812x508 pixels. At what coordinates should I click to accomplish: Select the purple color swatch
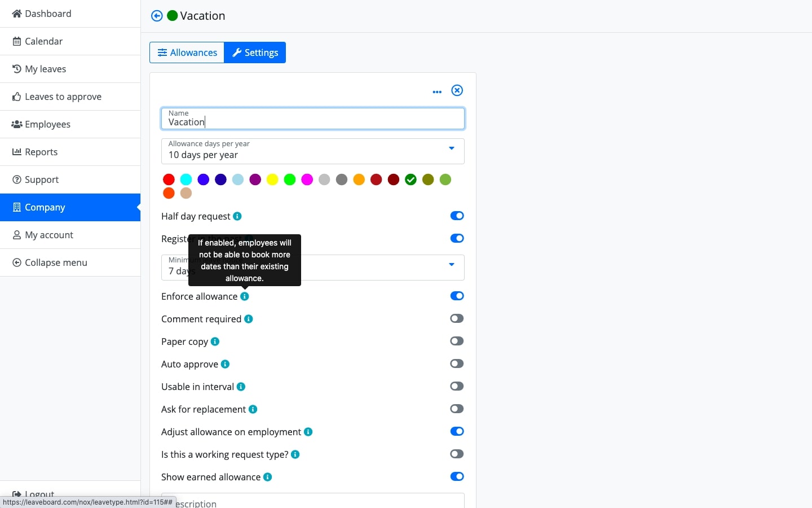pos(255,179)
